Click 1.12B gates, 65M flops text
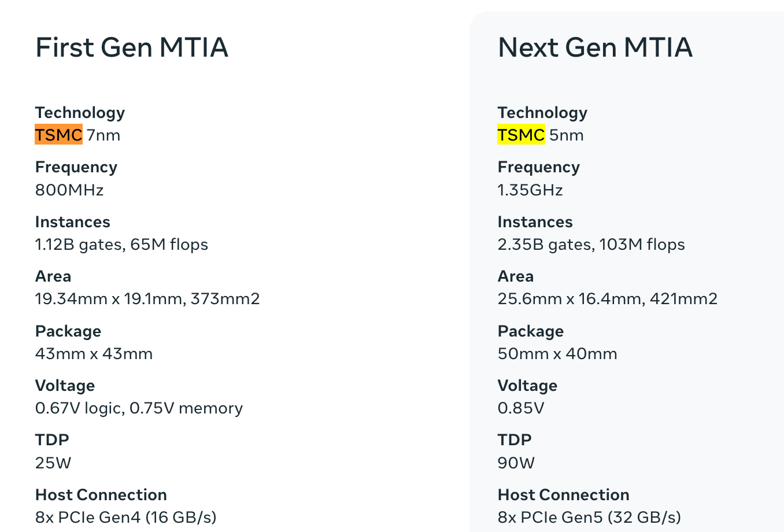 tap(121, 245)
